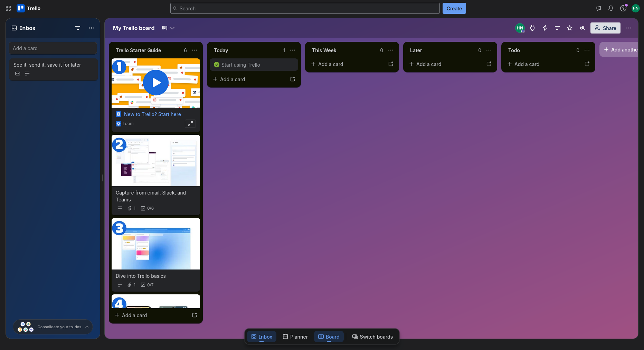Open Inbox panel more options menu
The width and height of the screenshot is (644, 350).
(92, 28)
